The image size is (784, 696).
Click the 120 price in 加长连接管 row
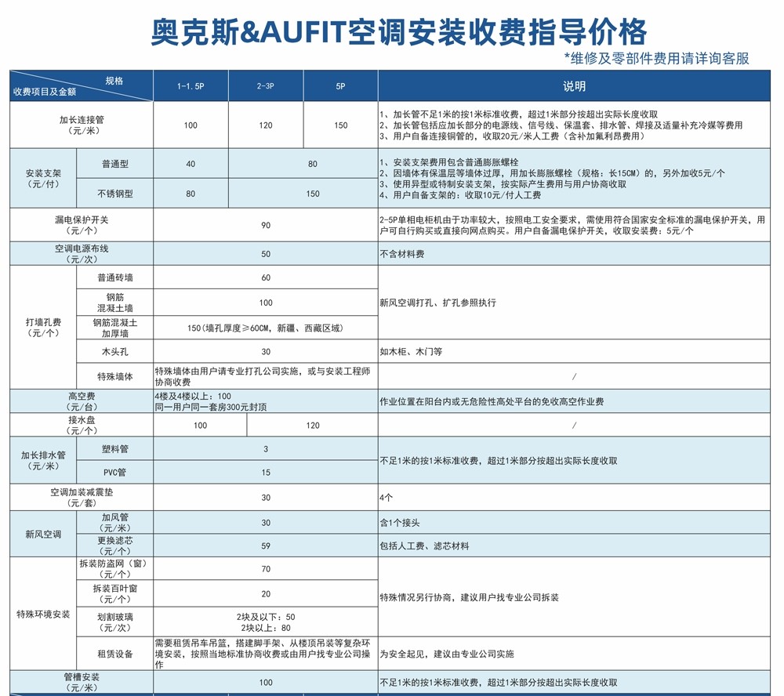[x=266, y=125]
